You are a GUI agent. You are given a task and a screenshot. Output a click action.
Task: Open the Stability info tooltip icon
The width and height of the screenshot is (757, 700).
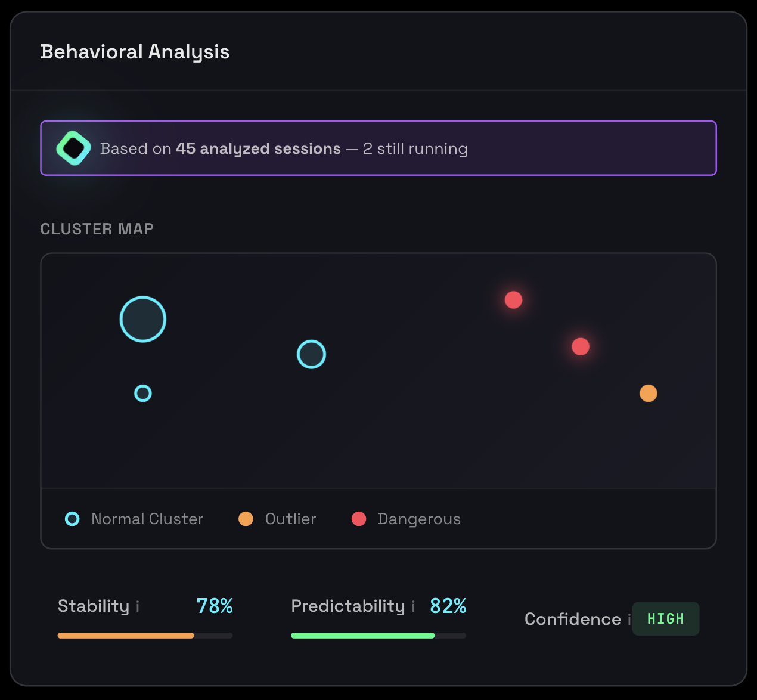pyautogui.click(x=138, y=606)
